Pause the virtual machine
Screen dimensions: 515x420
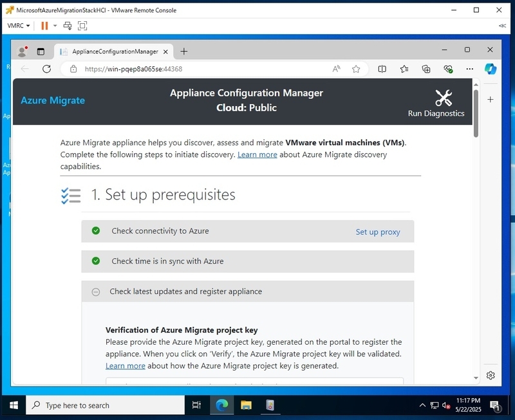(x=44, y=26)
